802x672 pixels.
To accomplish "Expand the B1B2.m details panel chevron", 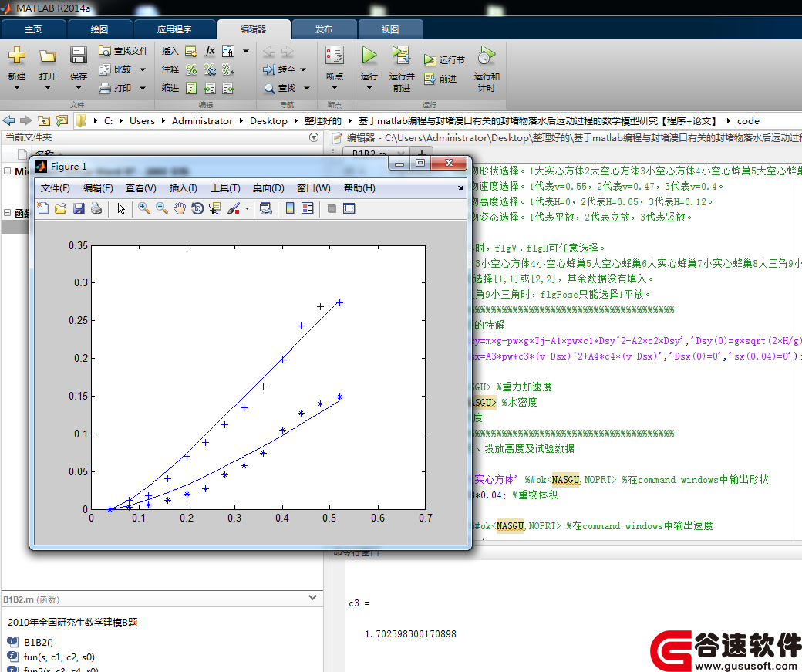I will [x=312, y=598].
